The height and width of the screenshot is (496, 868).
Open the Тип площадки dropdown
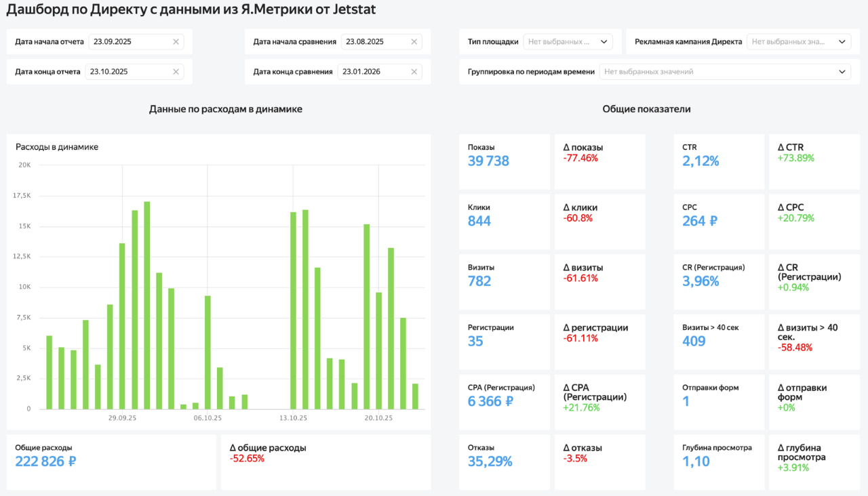(568, 42)
